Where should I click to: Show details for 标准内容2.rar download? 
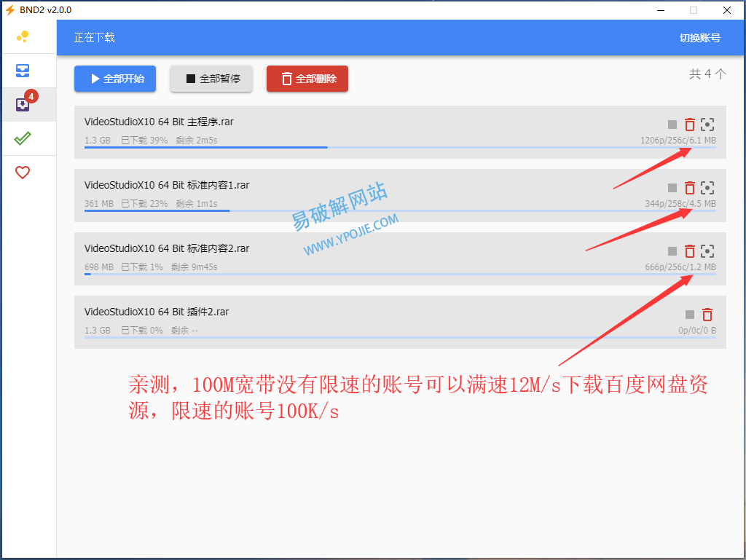pyautogui.click(x=707, y=251)
